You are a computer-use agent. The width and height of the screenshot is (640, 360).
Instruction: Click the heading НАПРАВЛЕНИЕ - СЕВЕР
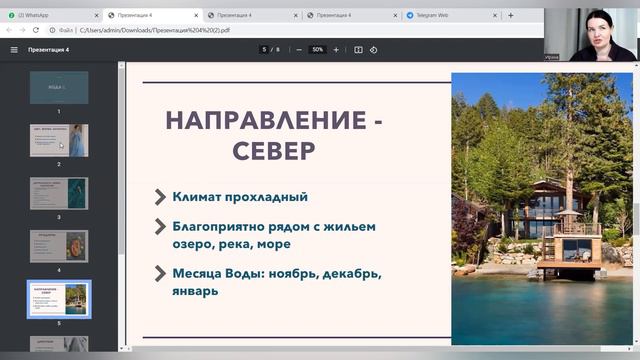click(x=274, y=136)
